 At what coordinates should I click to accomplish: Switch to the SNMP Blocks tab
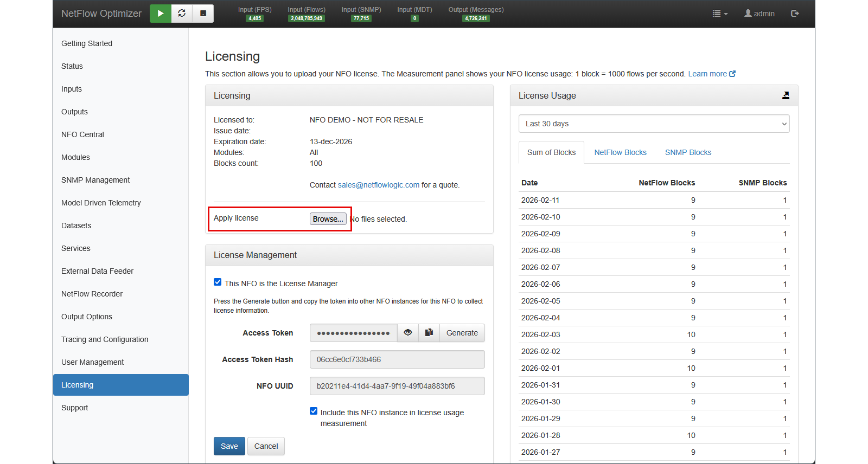pyautogui.click(x=688, y=152)
